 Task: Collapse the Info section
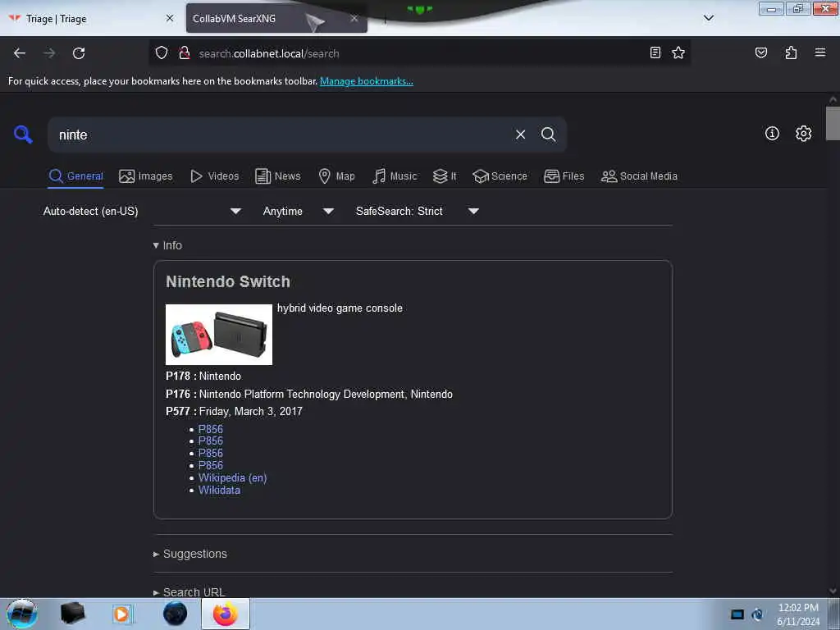[167, 245]
